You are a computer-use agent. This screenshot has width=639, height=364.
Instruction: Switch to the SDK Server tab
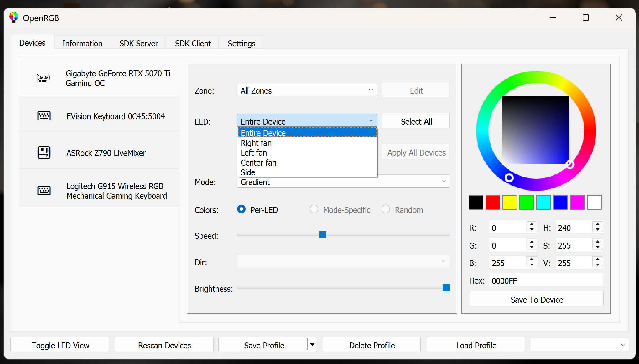[138, 43]
